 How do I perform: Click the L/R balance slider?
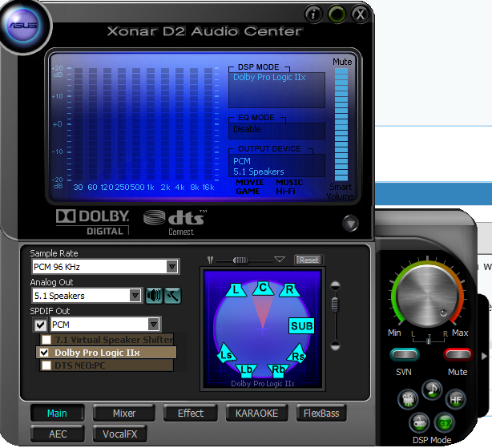[429, 340]
